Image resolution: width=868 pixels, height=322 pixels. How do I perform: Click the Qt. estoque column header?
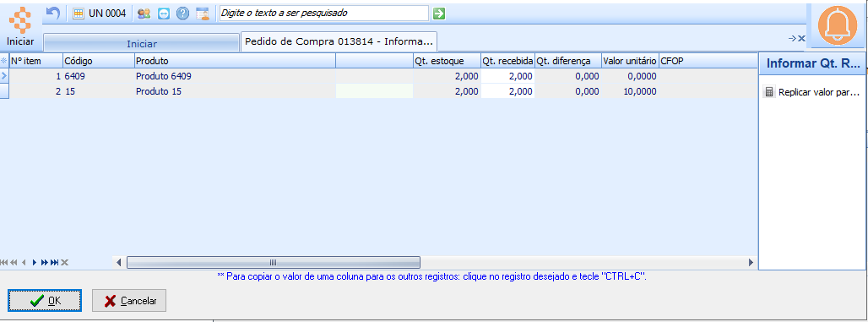point(447,61)
